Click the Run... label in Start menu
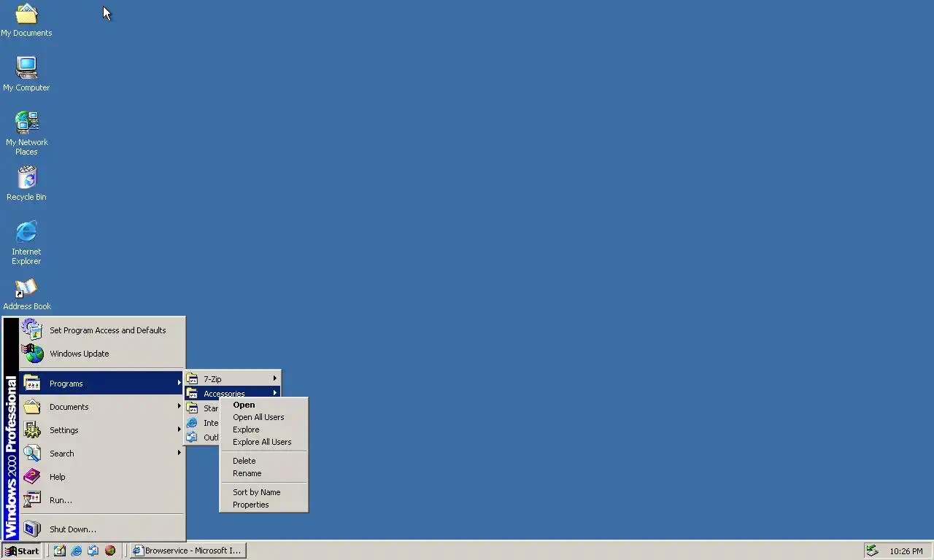Screen dimensions: 934x560 coord(61,500)
